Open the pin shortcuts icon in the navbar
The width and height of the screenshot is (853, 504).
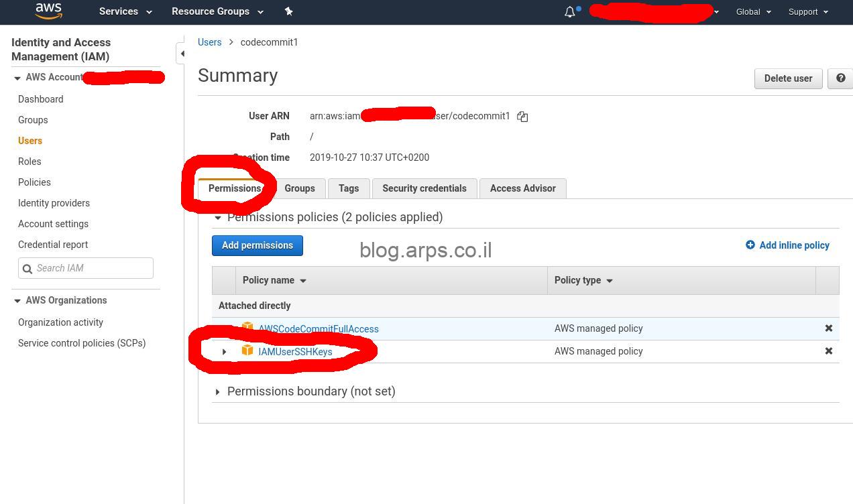[x=288, y=11]
